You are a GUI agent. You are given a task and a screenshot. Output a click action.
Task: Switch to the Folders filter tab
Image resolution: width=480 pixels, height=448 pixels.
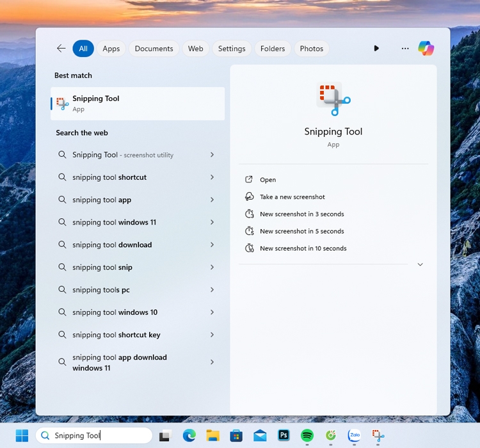(x=273, y=49)
